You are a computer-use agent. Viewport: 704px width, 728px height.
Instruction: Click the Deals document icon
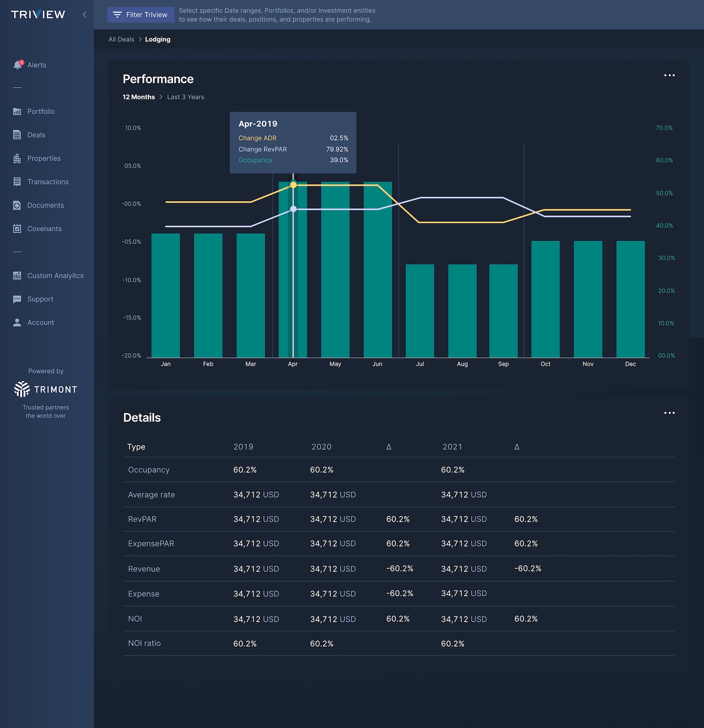click(17, 135)
